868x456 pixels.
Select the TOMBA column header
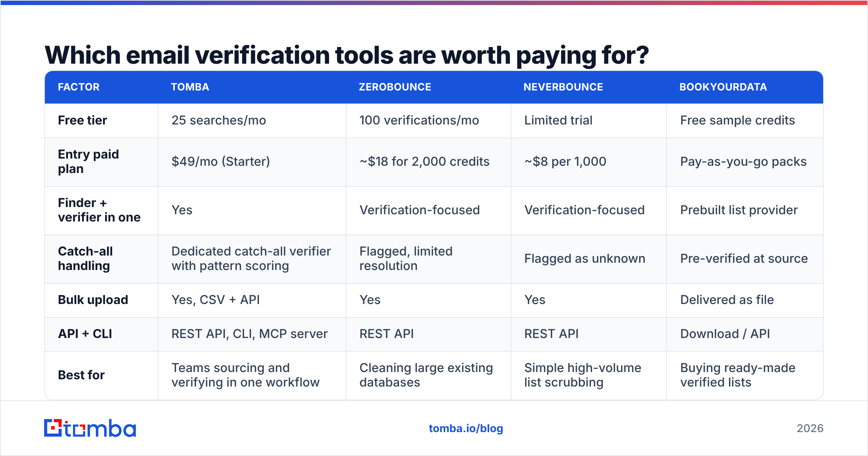click(x=190, y=87)
